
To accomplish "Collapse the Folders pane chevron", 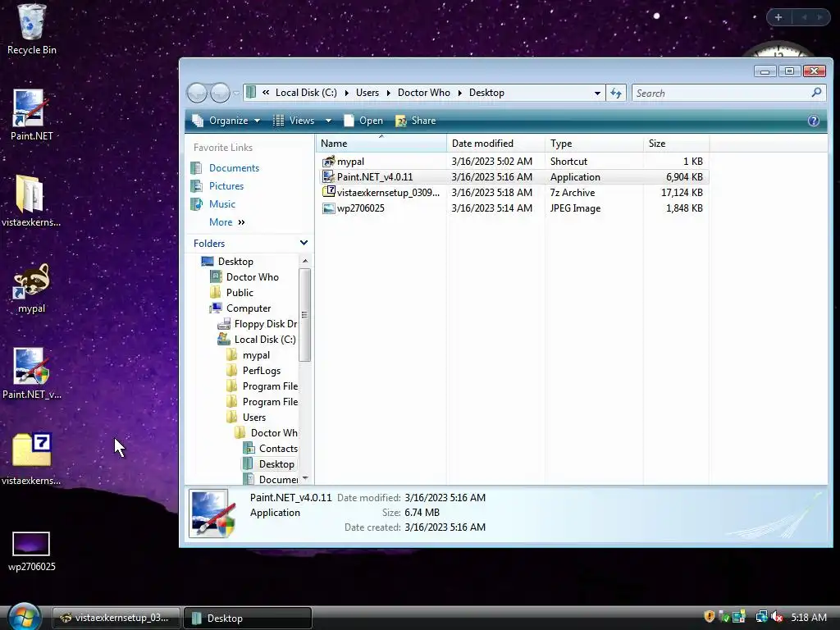I will pyautogui.click(x=304, y=243).
